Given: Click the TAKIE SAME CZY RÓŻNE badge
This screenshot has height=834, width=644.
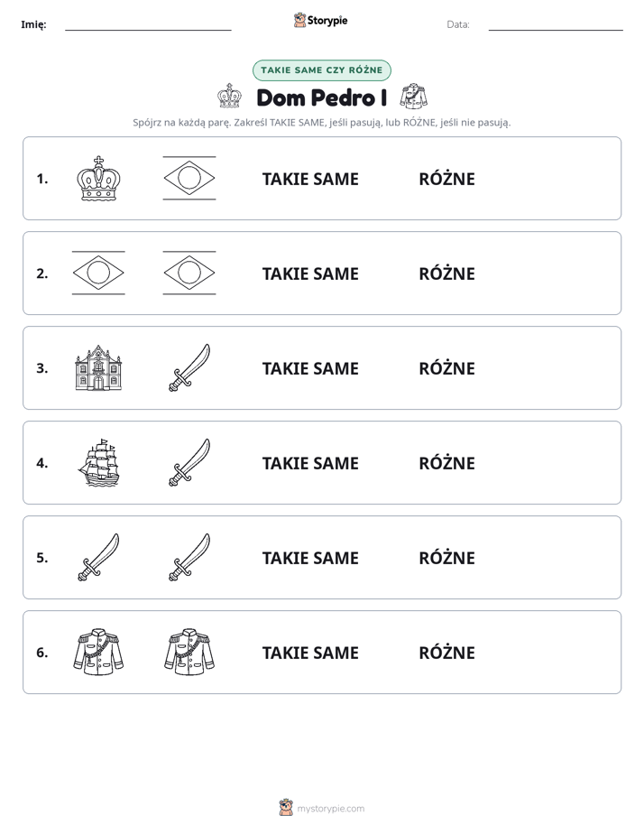Looking at the screenshot, I should point(322,70).
